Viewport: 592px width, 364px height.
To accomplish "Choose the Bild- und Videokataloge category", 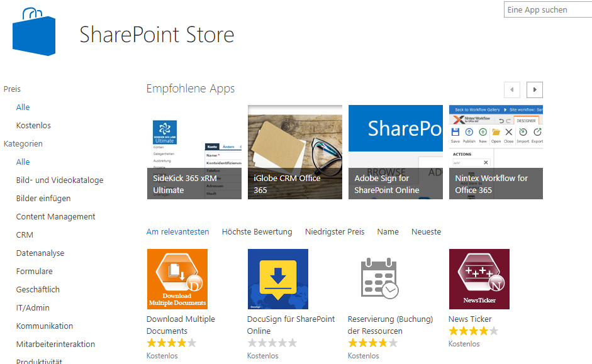I will [60, 180].
